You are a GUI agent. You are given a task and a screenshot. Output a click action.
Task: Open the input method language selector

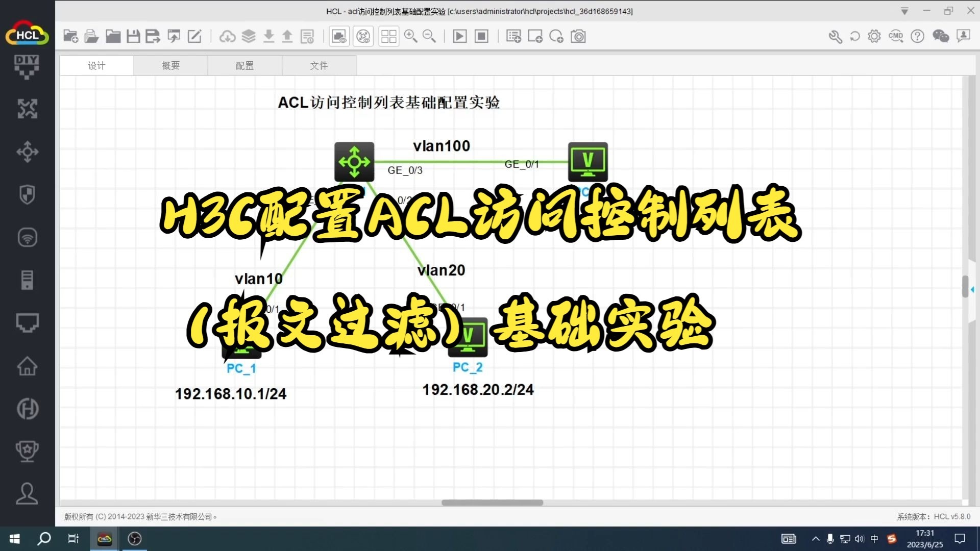(874, 539)
